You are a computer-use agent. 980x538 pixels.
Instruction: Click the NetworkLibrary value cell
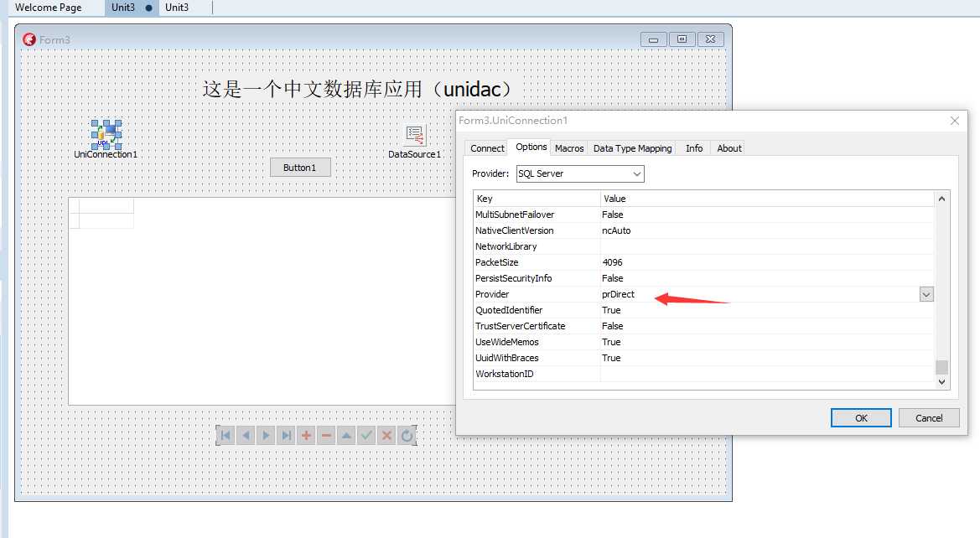[x=767, y=246]
